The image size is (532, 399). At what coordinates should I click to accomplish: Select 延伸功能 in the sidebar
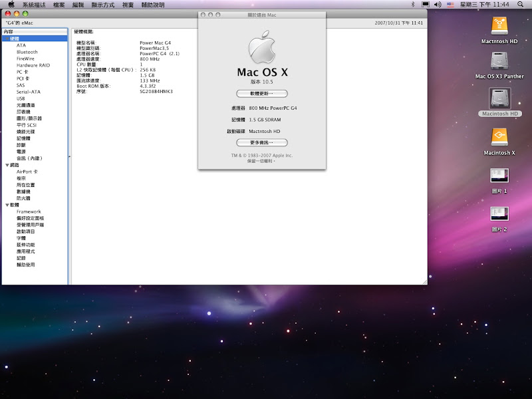pyautogui.click(x=26, y=245)
